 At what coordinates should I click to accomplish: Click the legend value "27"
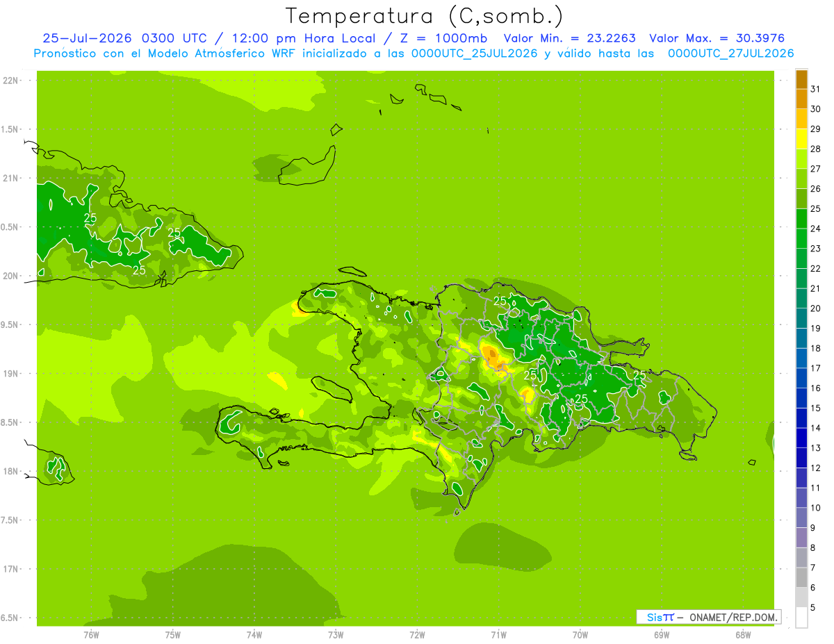(815, 168)
